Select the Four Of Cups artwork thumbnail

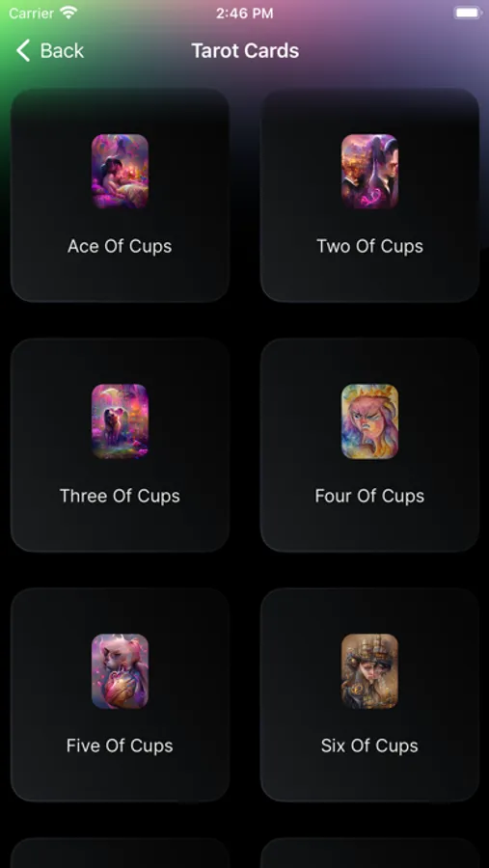(369, 421)
